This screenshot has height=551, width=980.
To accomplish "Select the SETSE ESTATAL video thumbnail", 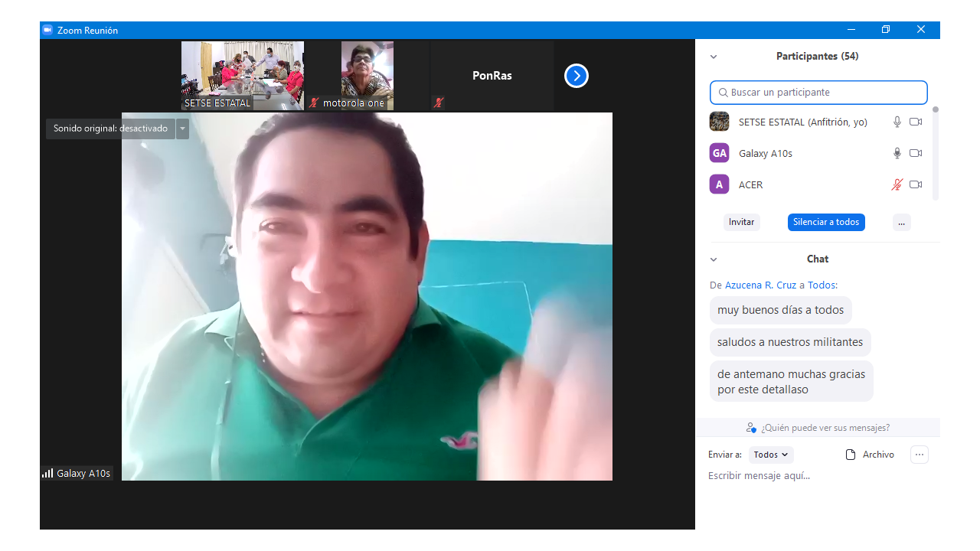I will (x=243, y=76).
